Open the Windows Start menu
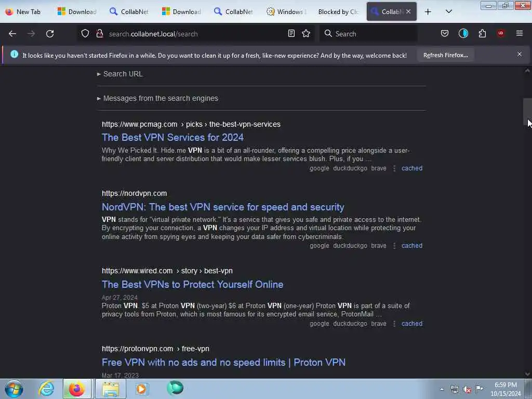The image size is (532, 399). [14, 389]
